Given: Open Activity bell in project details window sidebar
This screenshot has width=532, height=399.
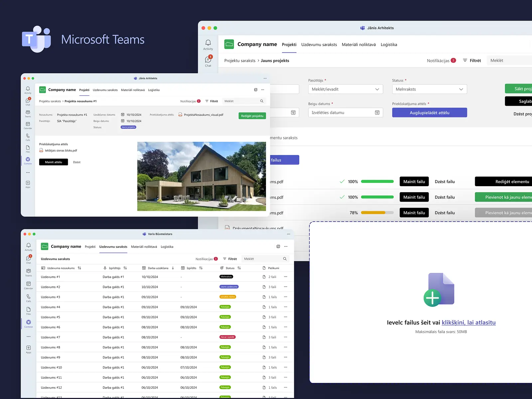Looking at the screenshot, I should click(28, 90).
